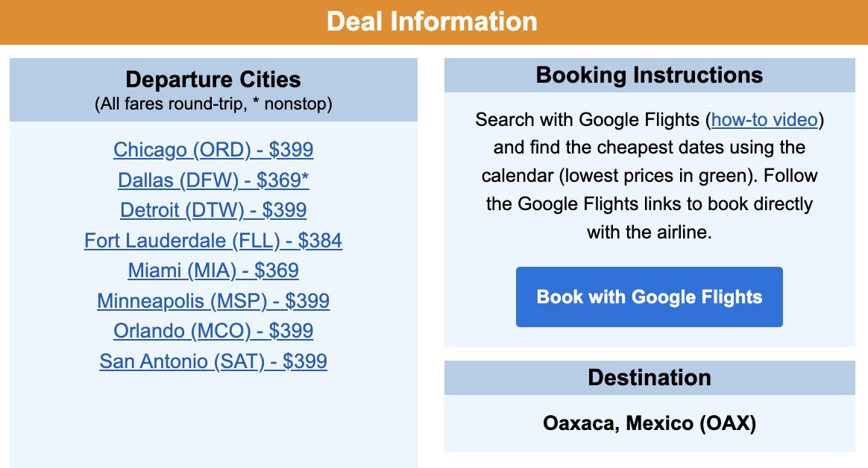Open the Miami (MIA) - $369 deal
868x468 pixels.
(x=213, y=271)
